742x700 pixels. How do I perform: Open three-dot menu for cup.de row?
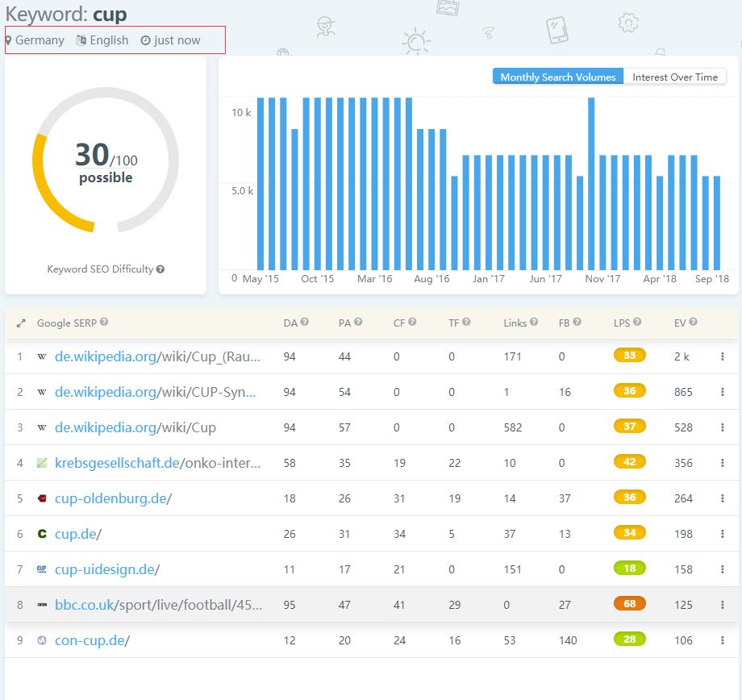tap(722, 534)
